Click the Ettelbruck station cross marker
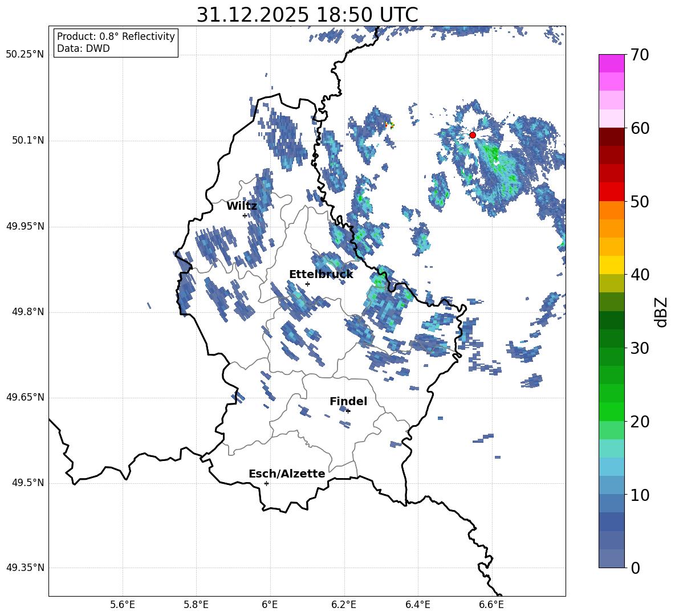The image size is (675, 616). (307, 284)
